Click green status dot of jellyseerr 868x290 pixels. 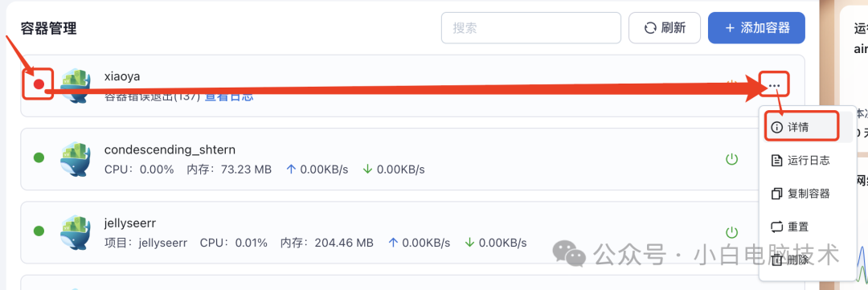coord(39,231)
